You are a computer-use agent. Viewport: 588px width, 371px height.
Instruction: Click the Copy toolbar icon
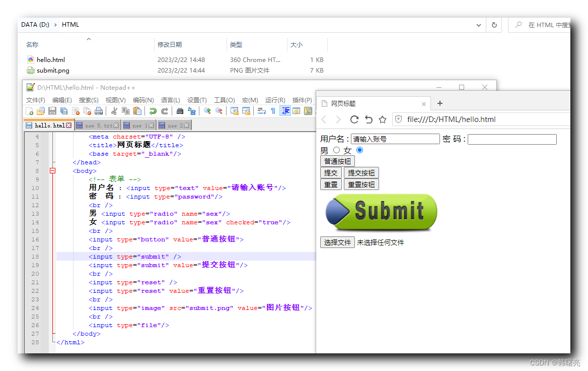[x=126, y=111]
